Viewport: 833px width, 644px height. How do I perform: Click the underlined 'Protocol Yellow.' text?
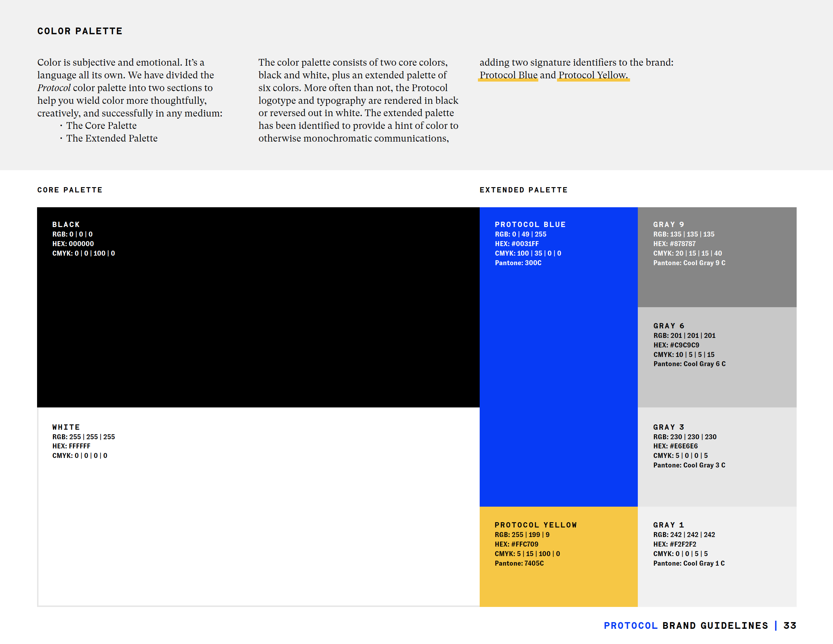click(x=593, y=75)
